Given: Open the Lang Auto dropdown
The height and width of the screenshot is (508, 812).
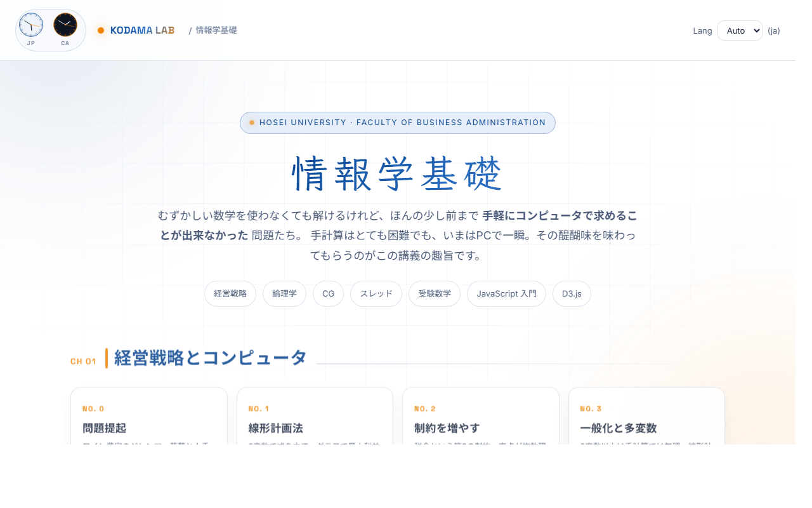Looking at the screenshot, I should click(x=740, y=30).
